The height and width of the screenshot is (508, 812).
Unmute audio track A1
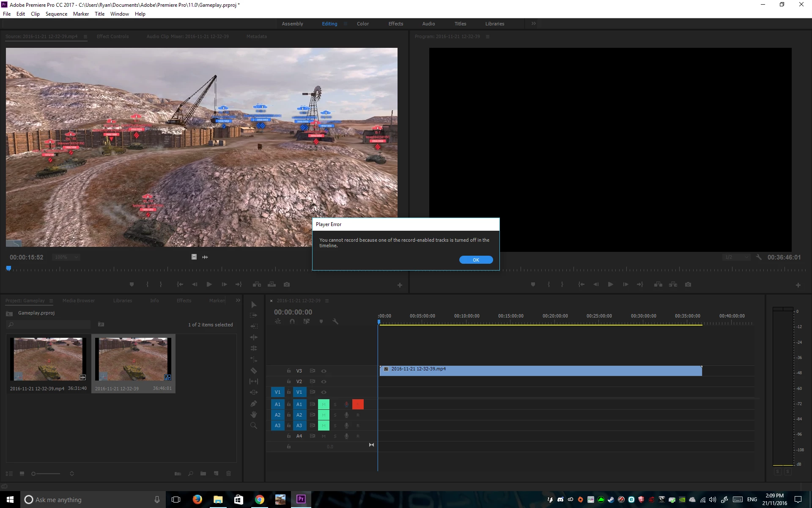[324, 404]
